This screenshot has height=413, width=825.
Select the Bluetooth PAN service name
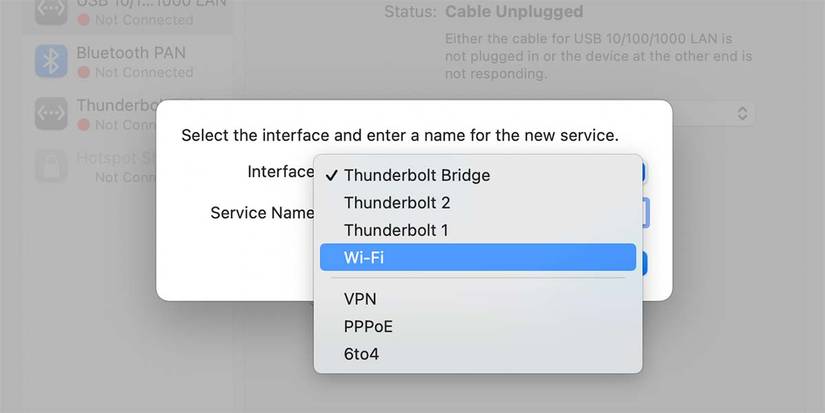point(131,52)
